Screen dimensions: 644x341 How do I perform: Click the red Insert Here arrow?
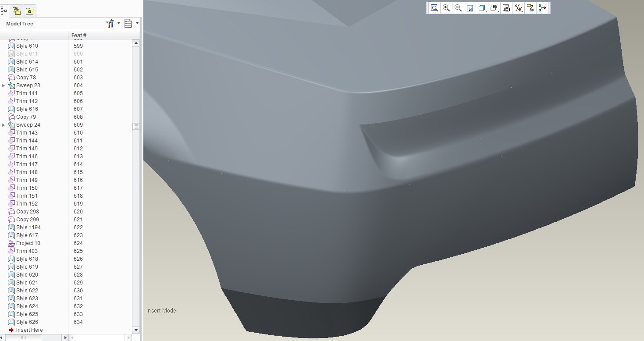click(x=11, y=330)
